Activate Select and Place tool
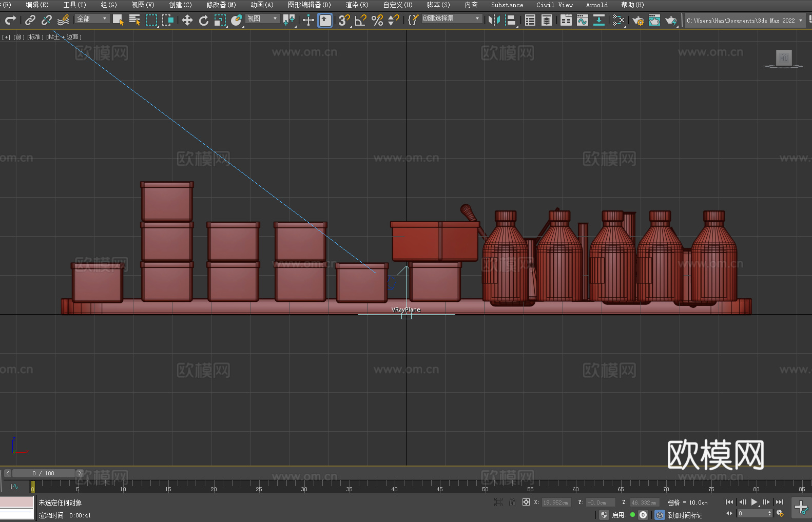The image size is (812, 522). click(x=237, y=20)
